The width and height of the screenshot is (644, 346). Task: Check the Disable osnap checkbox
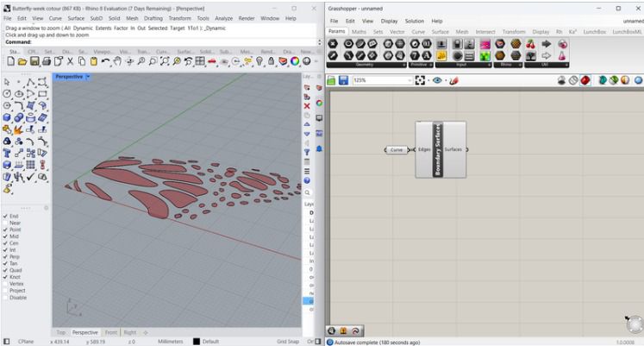click(x=5, y=298)
